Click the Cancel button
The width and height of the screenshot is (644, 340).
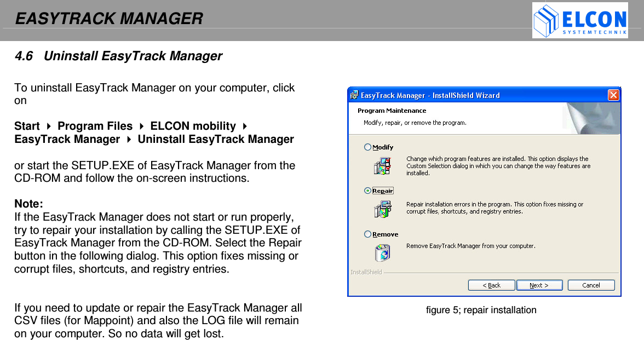pyautogui.click(x=591, y=285)
